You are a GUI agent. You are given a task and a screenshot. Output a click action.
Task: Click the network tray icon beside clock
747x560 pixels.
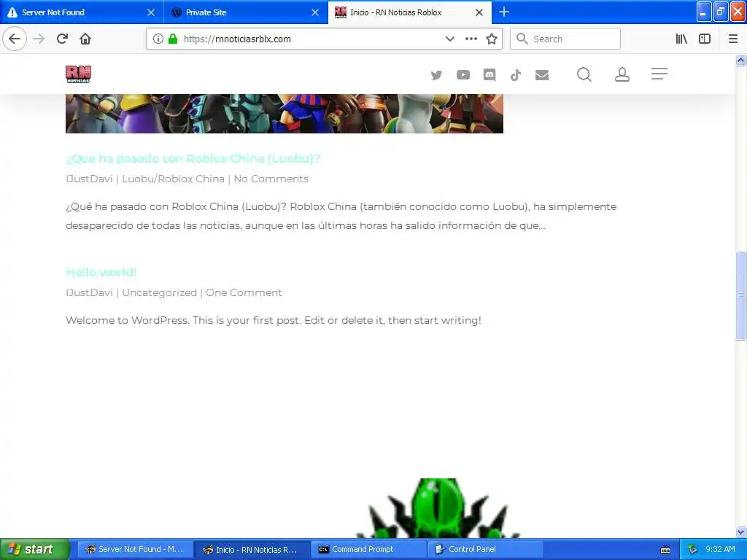[x=693, y=550]
